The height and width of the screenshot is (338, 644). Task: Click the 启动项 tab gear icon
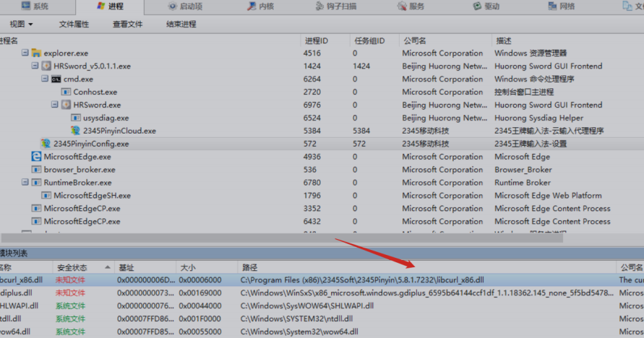[173, 6]
